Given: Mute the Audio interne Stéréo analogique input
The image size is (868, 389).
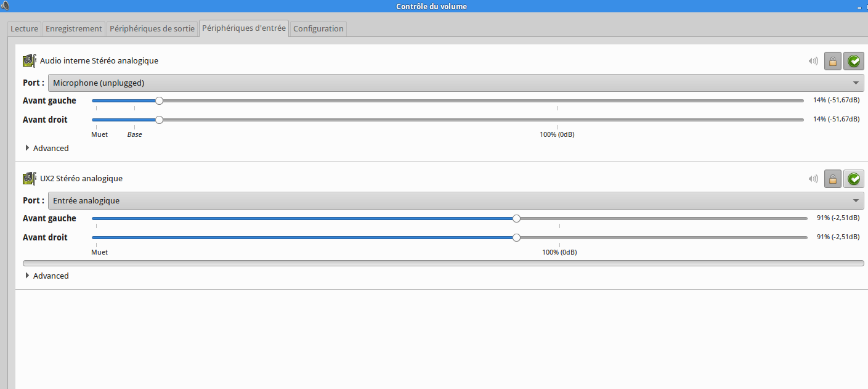Looking at the screenshot, I should click(x=814, y=61).
